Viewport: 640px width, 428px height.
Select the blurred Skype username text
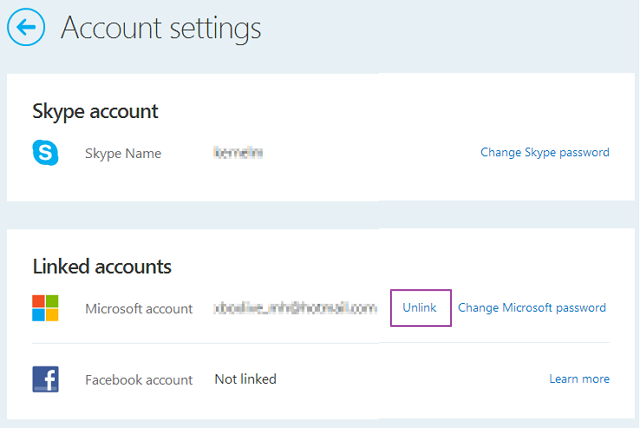coord(238,153)
